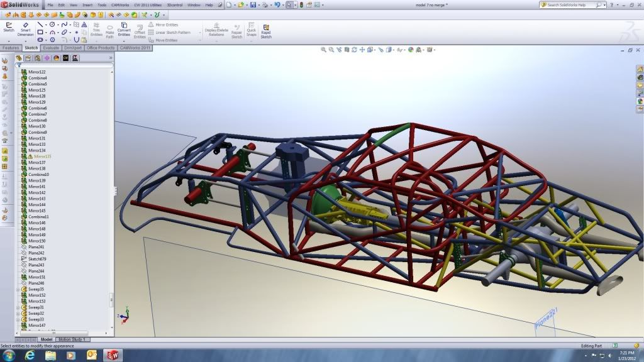Switch to the Evaluate tab
The width and height of the screenshot is (644, 362).
(51, 48)
